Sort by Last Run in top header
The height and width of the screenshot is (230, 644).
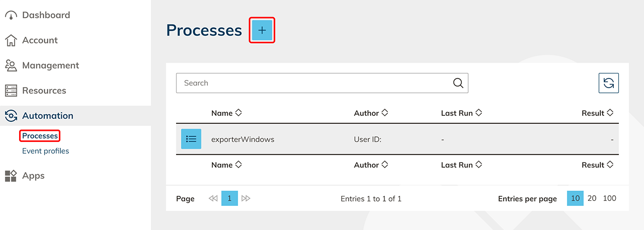[x=478, y=113]
